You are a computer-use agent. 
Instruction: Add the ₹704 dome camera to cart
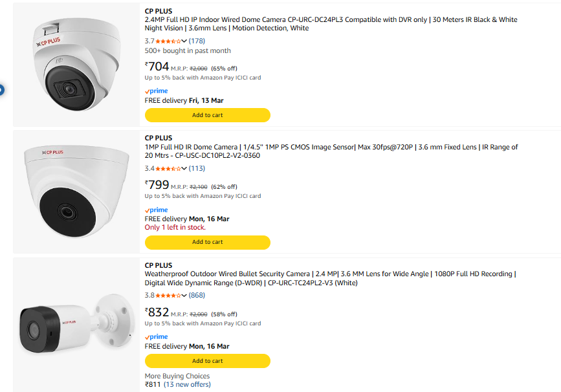pos(207,115)
